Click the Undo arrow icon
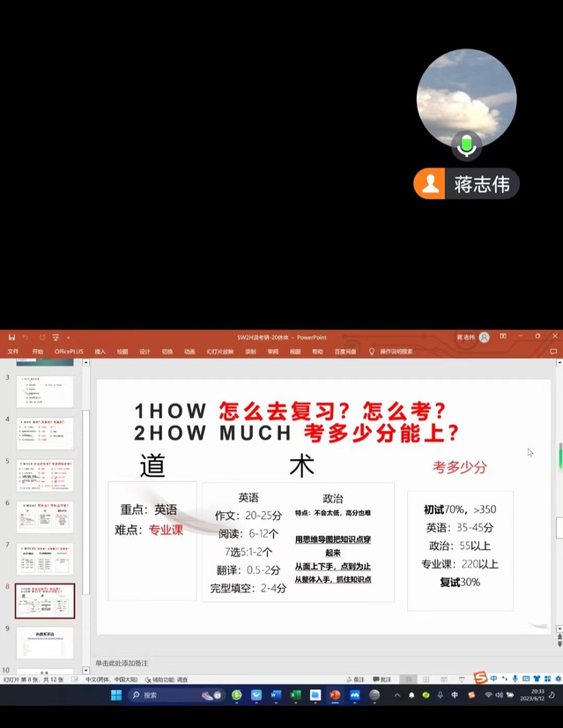The height and width of the screenshot is (728, 563). [26, 337]
